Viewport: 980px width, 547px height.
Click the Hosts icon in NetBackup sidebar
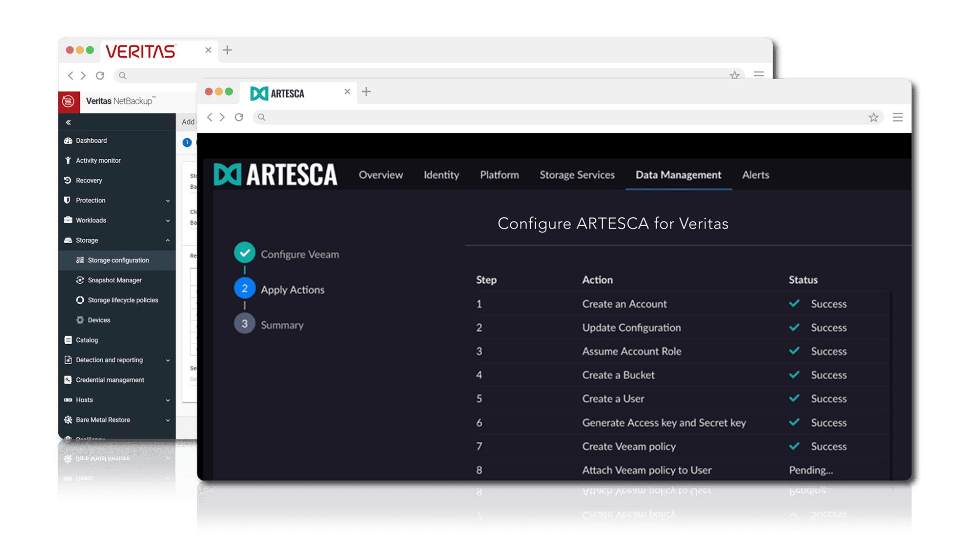(x=68, y=400)
